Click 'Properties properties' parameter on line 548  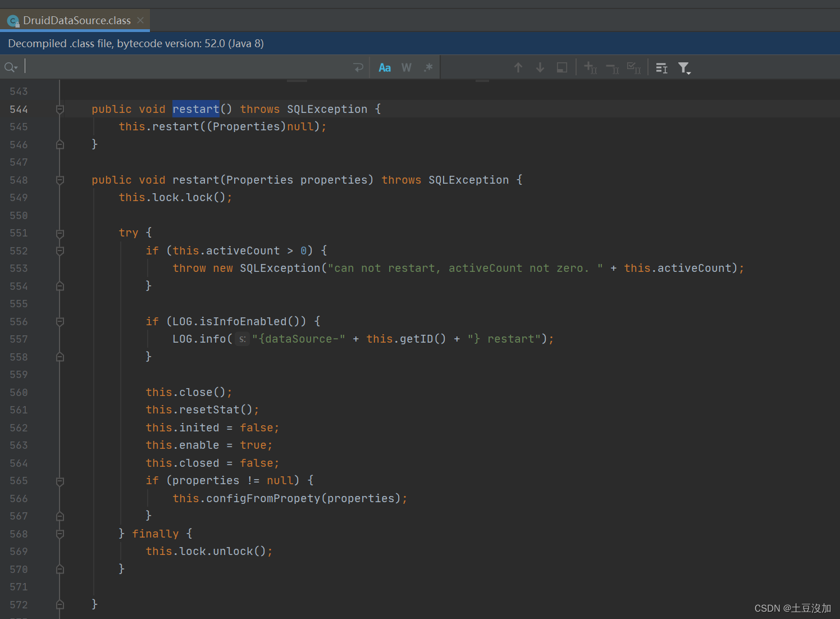click(x=296, y=180)
